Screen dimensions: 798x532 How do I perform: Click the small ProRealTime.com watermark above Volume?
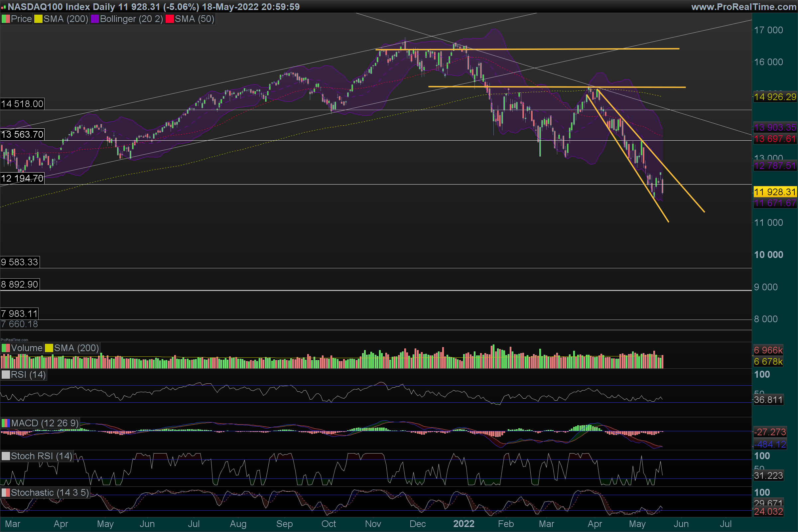point(14,339)
